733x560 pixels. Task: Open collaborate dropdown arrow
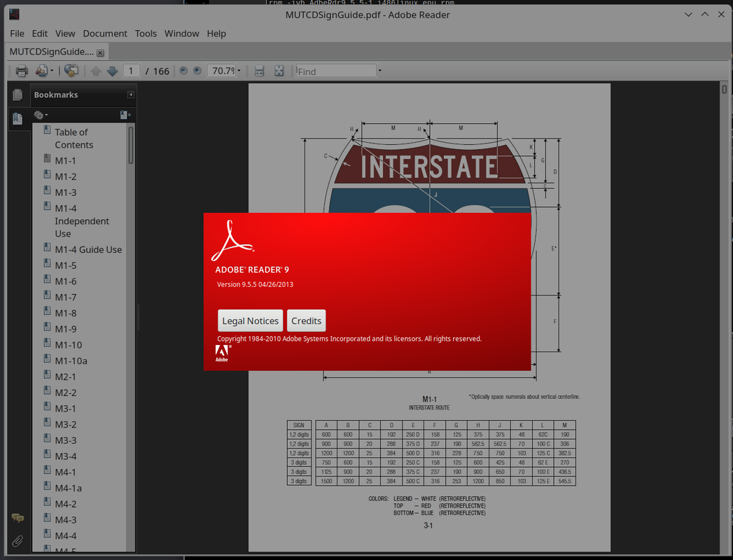[52, 71]
